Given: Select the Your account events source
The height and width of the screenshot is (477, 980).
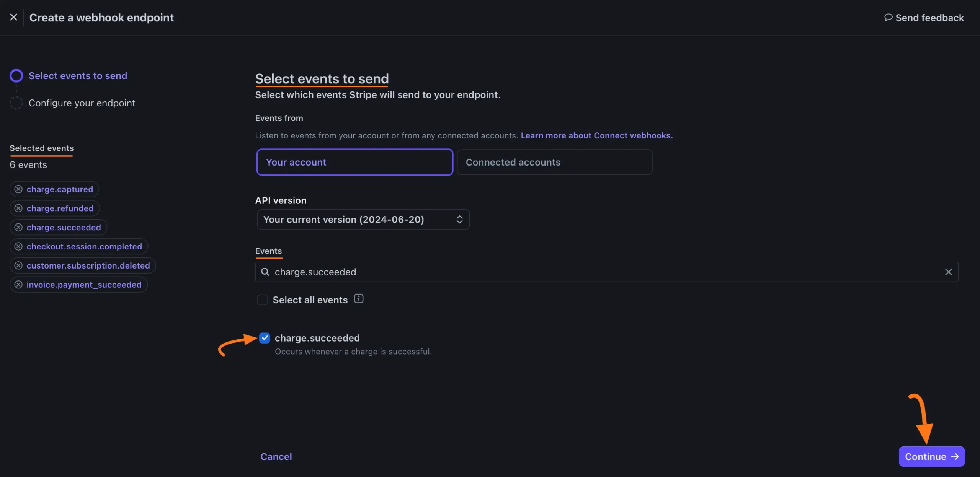Looking at the screenshot, I should [x=354, y=162].
